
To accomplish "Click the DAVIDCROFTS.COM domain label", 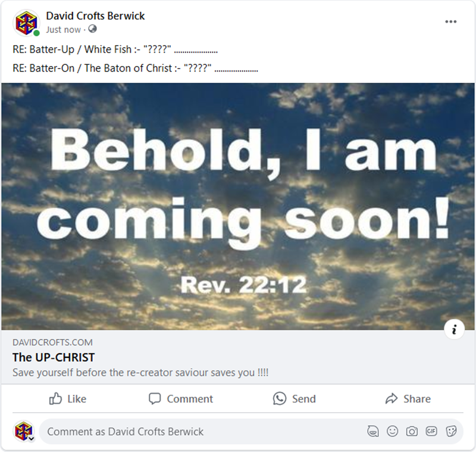I will 52,342.
